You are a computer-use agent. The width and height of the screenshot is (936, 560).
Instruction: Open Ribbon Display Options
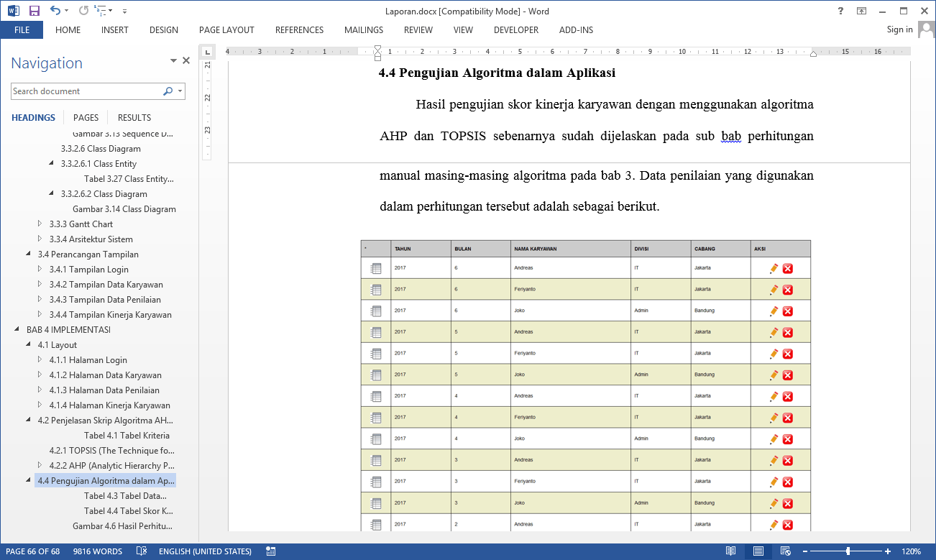pos(861,11)
